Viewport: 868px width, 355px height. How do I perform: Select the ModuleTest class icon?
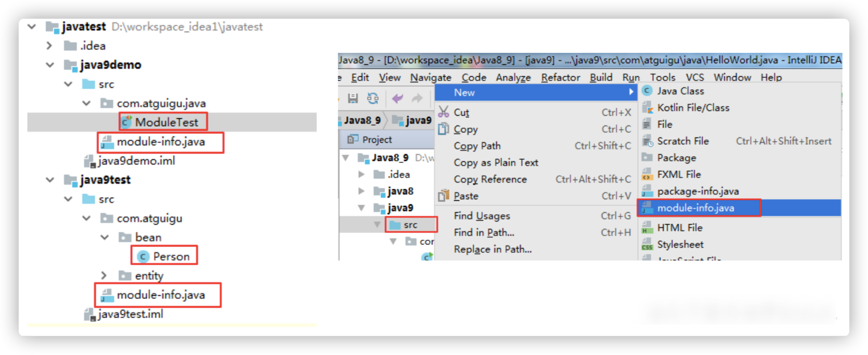click(x=126, y=122)
